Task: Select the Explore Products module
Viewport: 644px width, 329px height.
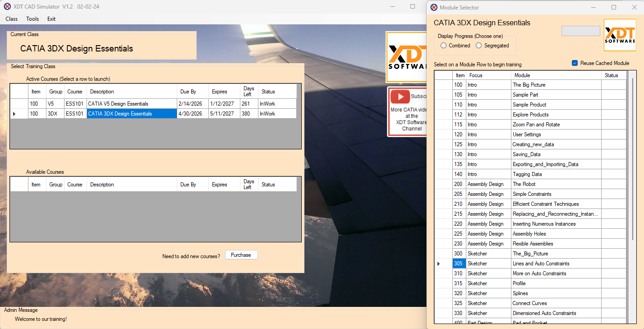Action: click(530, 115)
